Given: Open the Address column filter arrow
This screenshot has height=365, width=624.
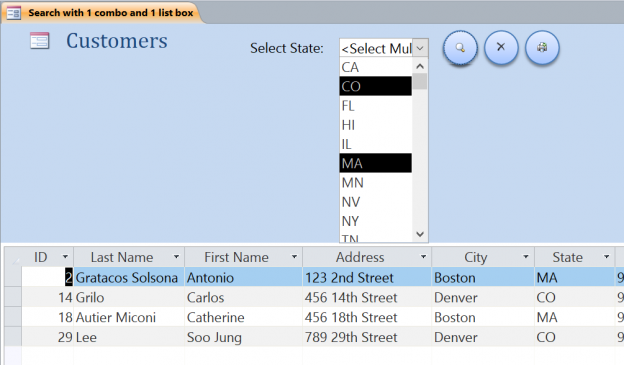Looking at the screenshot, I should (x=423, y=257).
